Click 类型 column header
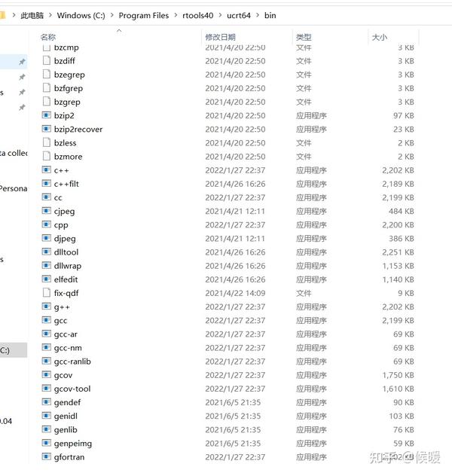The image size is (452, 476). tap(304, 37)
